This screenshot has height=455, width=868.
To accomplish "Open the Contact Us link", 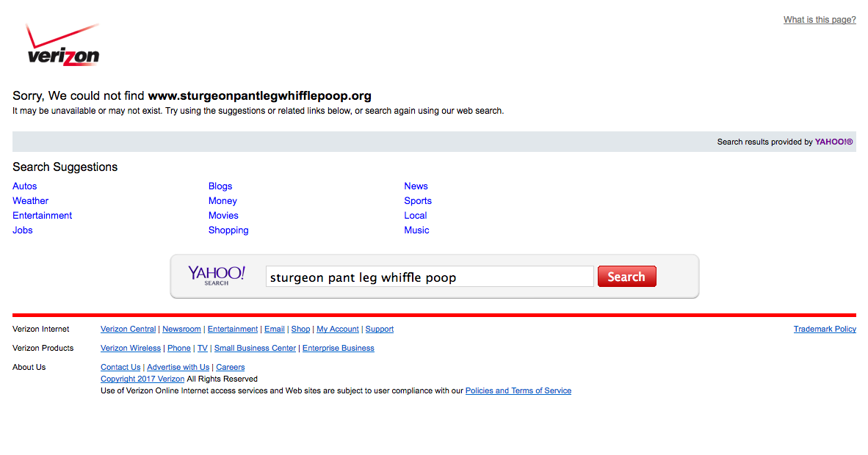I will coord(120,367).
